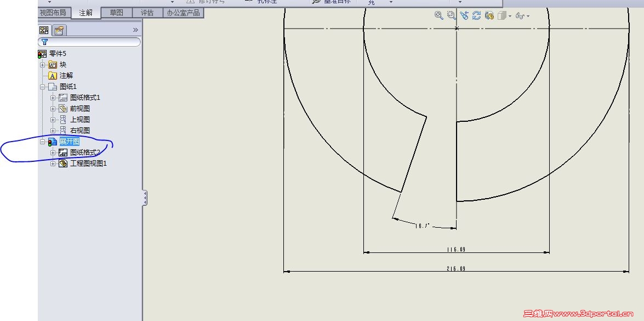The image size is (644, 321).
Task: Collapse the 图纸1 sheet node
Action: (42, 87)
